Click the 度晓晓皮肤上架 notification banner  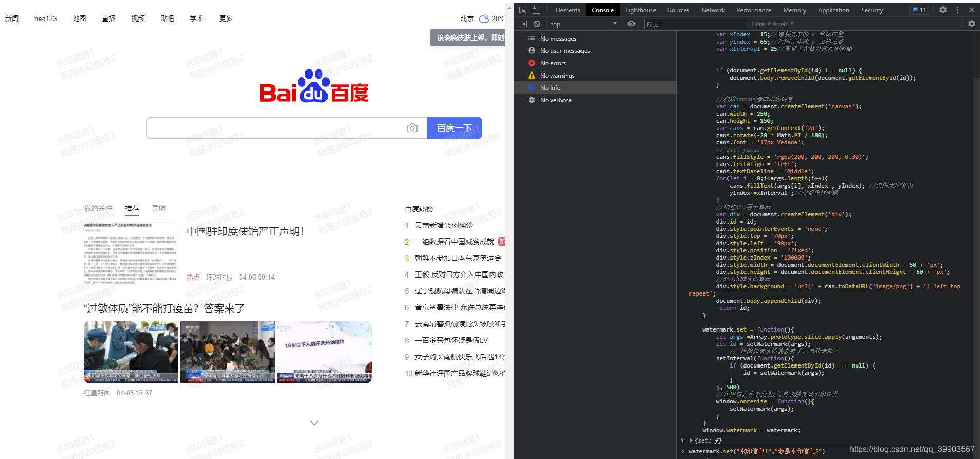[467, 38]
